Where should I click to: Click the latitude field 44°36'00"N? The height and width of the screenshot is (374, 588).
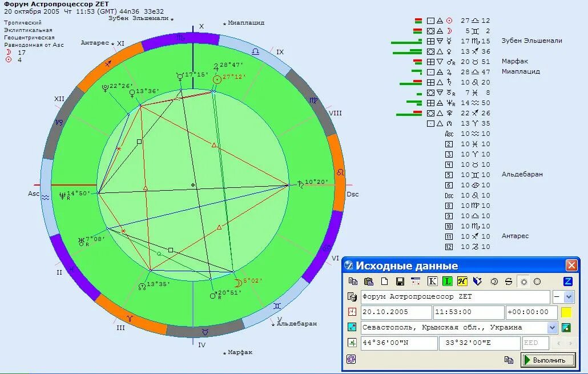point(399,343)
